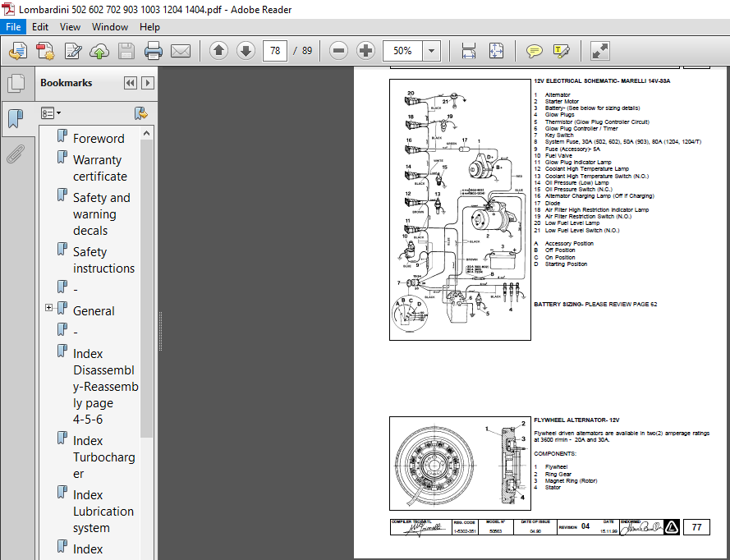Click the 'FLYWHEEL ALTERNATOR- 12V' heading
Screen dimensions: 730x560
[x=576, y=420]
